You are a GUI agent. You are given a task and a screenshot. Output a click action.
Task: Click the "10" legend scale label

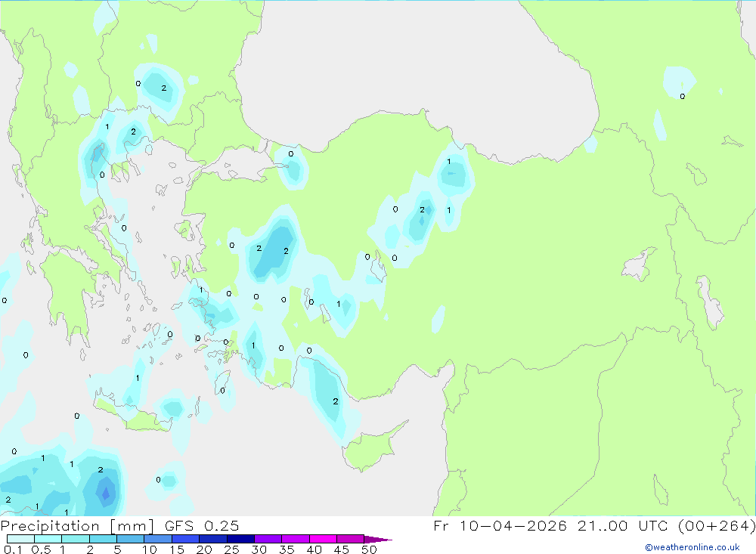point(150,549)
